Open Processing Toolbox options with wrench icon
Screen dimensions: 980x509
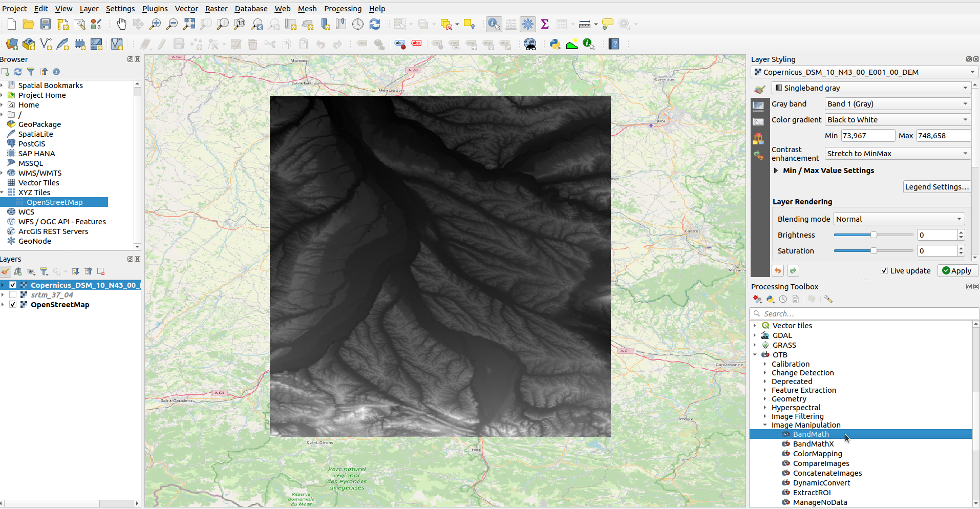click(x=828, y=300)
